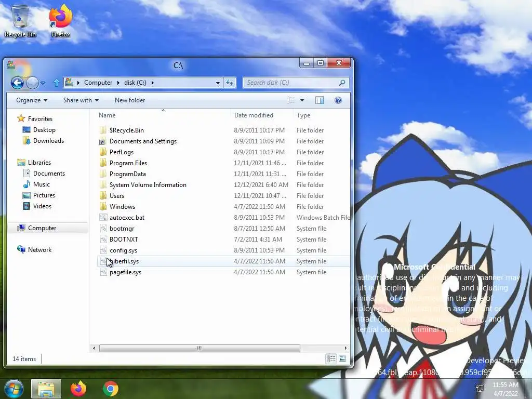The image size is (532, 399).
Task: Open the Start menu orb
Action: (x=14, y=389)
